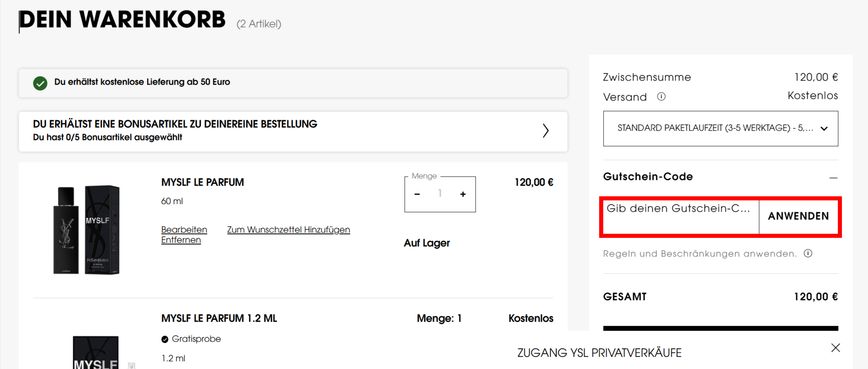
Task: Close the YSL Privatverkäufe banner
Action: pyautogui.click(x=836, y=348)
